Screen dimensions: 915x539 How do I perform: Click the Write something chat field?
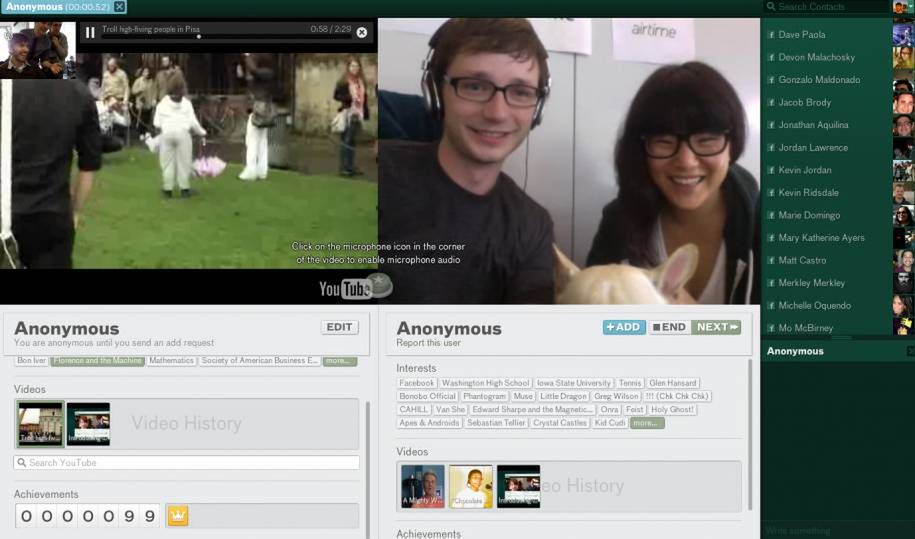tap(837, 531)
